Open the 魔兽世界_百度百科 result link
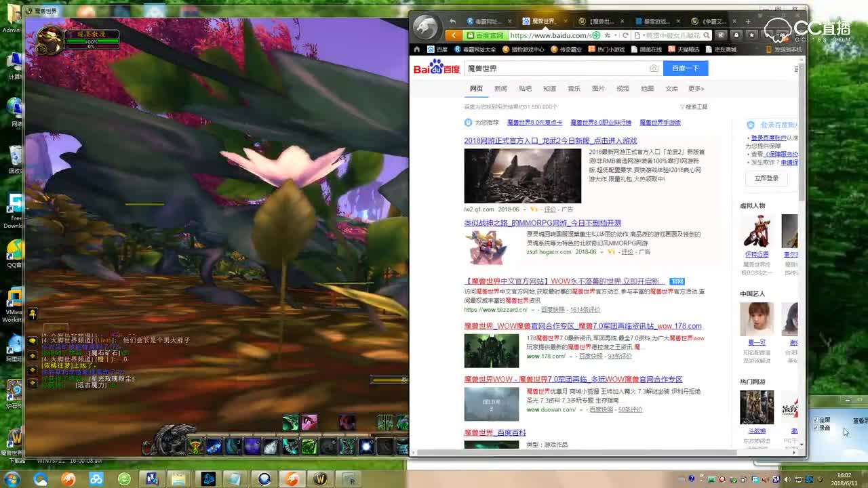The height and width of the screenshot is (488, 868). tap(495, 433)
